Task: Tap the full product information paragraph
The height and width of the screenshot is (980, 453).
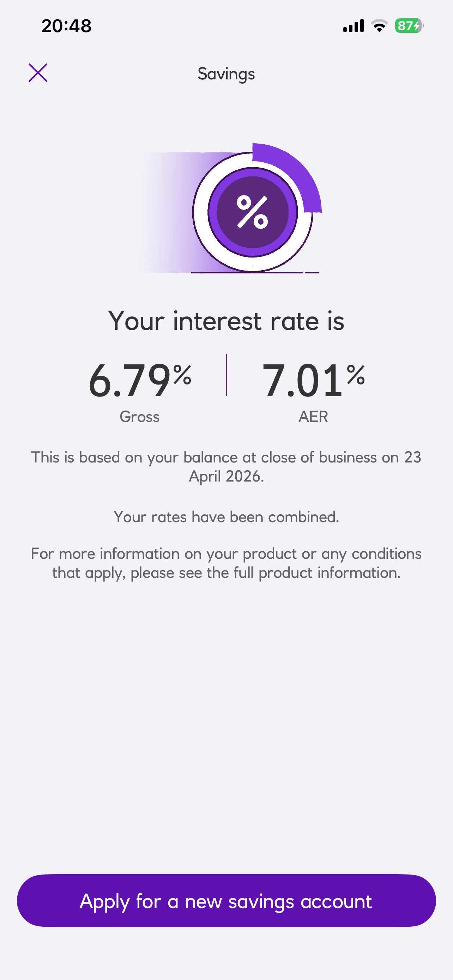Action: pyautogui.click(x=226, y=563)
